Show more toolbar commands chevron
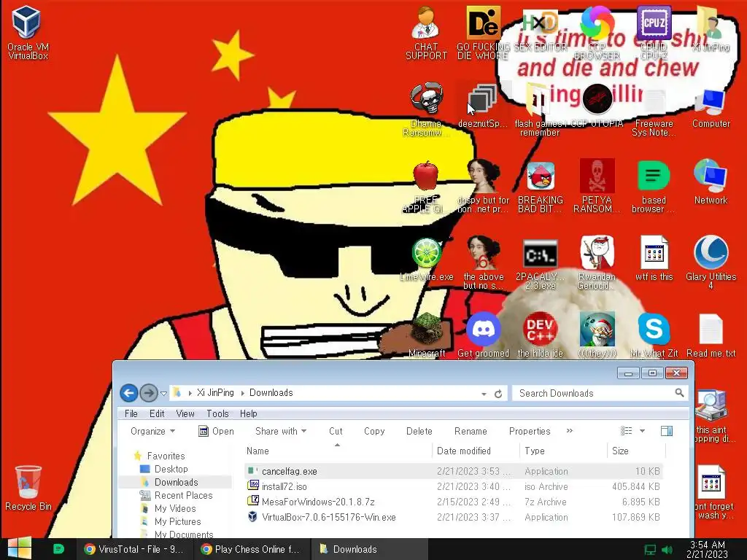This screenshot has height=560, width=747. coord(569,430)
